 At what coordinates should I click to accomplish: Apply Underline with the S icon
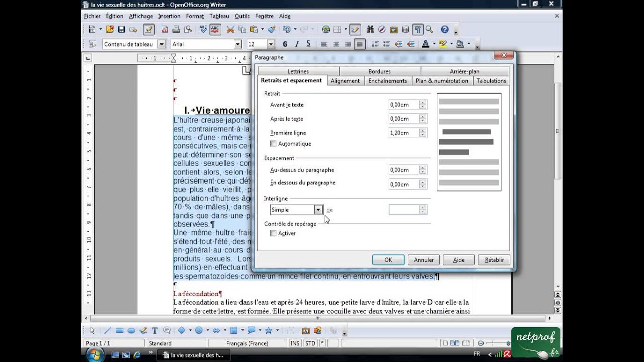308,44
